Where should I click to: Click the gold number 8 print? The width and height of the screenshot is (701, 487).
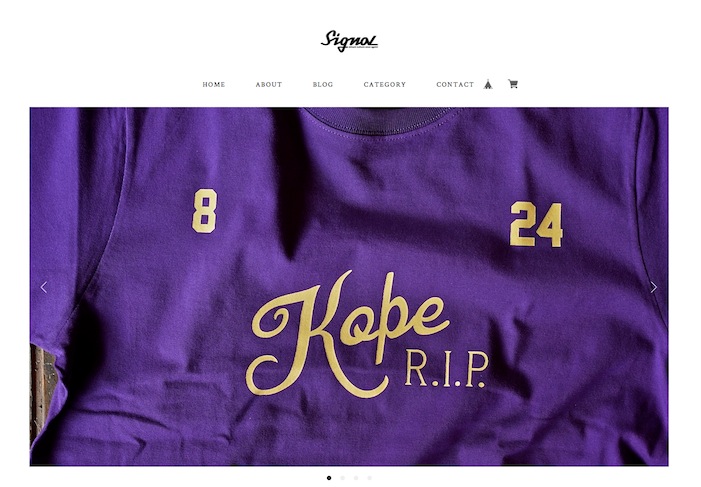pyautogui.click(x=205, y=211)
